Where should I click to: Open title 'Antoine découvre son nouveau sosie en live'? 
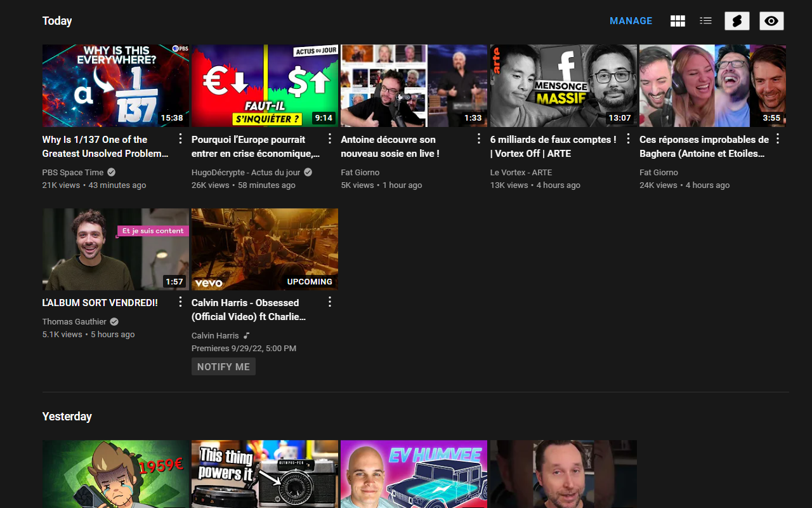click(390, 147)
